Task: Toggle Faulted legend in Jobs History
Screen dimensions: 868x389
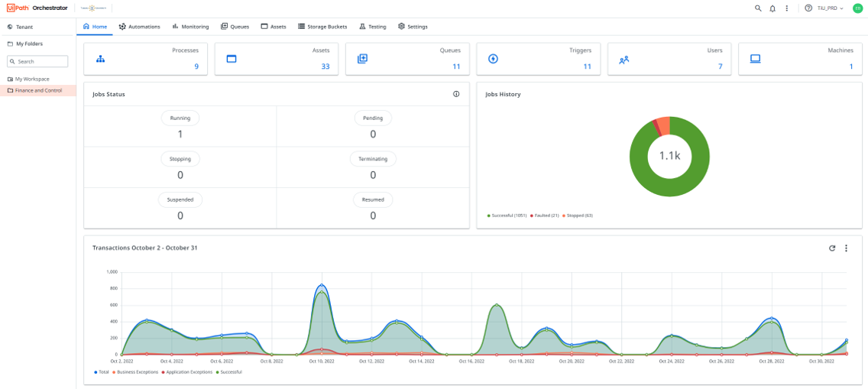Action: (x=545, y=216)
